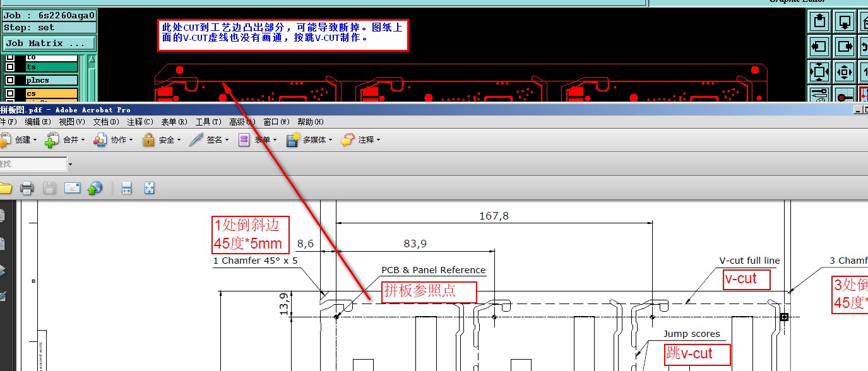Click the 'Jump scores' label

(x=691, y=334)
